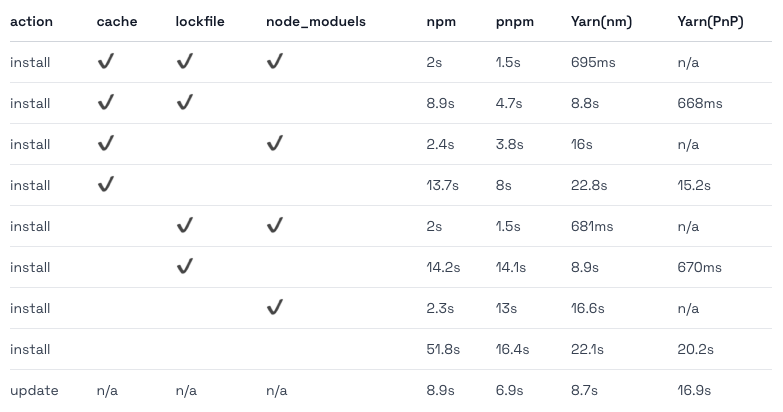
Task: Click the cache checkmark in the 2.4s npm row
Action: click(105, 144)
